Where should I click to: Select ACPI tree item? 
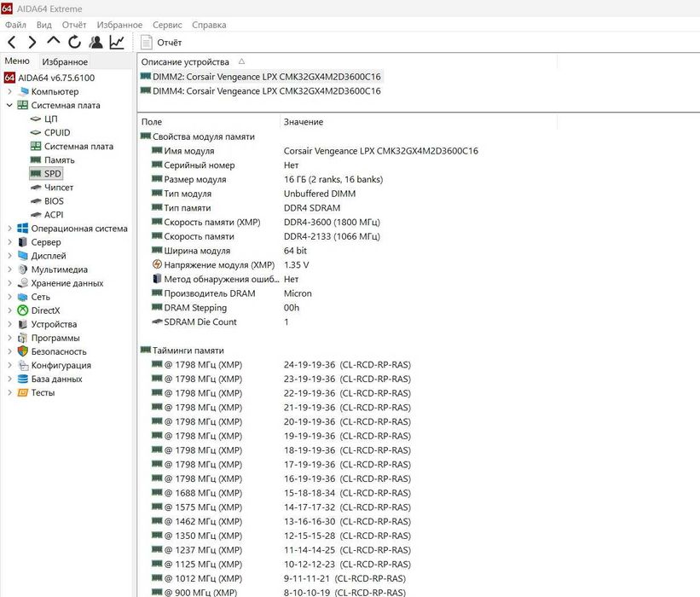[x=54, y=215]
